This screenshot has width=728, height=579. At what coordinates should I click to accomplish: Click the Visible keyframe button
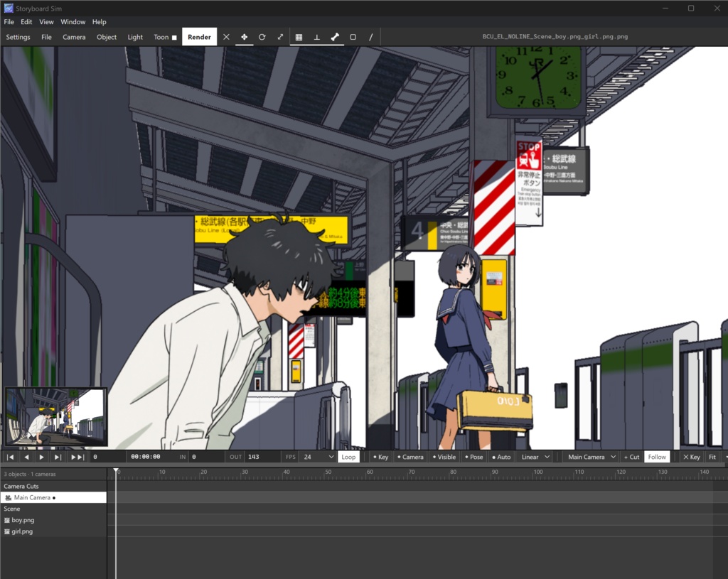click(x=444, y=457)
